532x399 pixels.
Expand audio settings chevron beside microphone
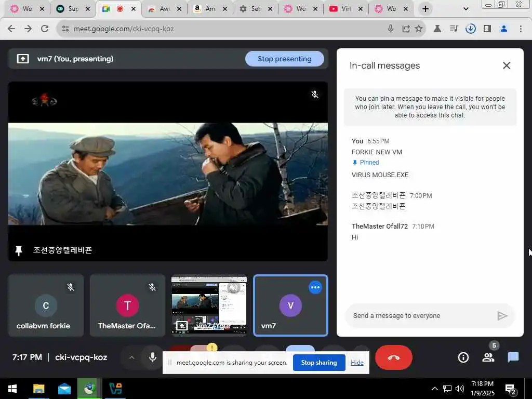click(x=131, y=357)
